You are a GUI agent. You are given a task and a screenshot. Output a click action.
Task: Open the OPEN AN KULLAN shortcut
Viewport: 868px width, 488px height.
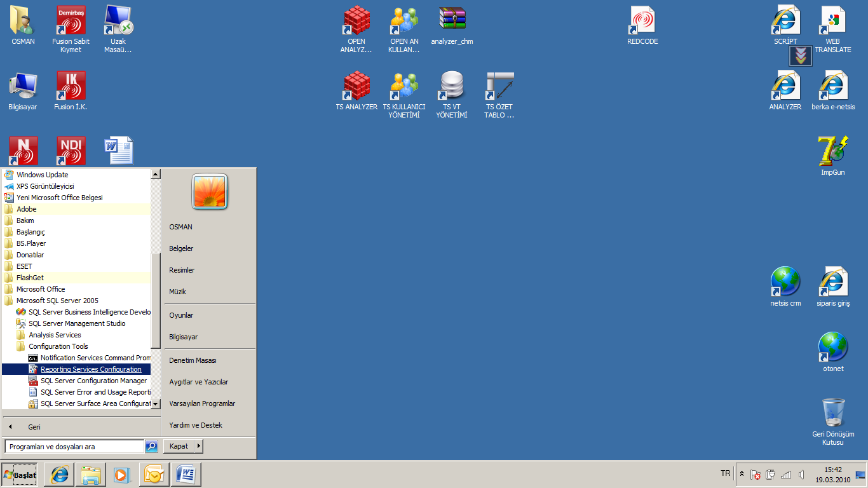coord(404,20)
